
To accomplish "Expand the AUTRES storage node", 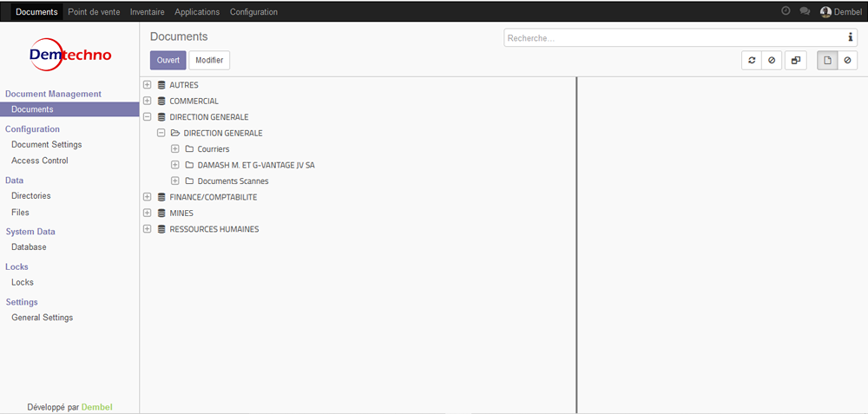I will click(148, 85).
